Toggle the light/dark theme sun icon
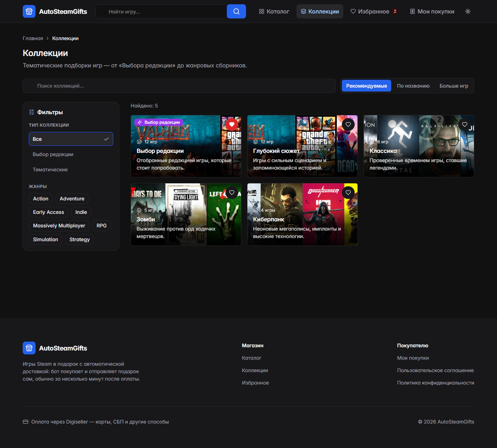 click(468, 11)
